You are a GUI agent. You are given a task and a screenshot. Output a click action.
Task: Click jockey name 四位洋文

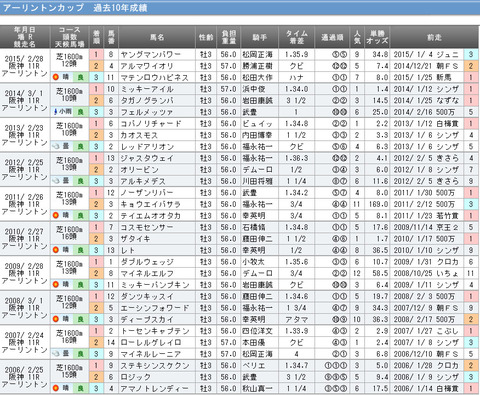(x=257, y=331)
